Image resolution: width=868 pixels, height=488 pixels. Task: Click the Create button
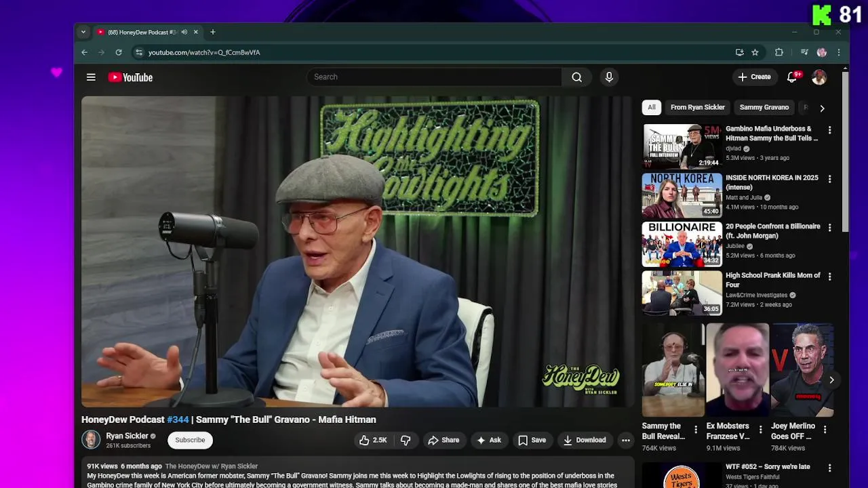754,77
